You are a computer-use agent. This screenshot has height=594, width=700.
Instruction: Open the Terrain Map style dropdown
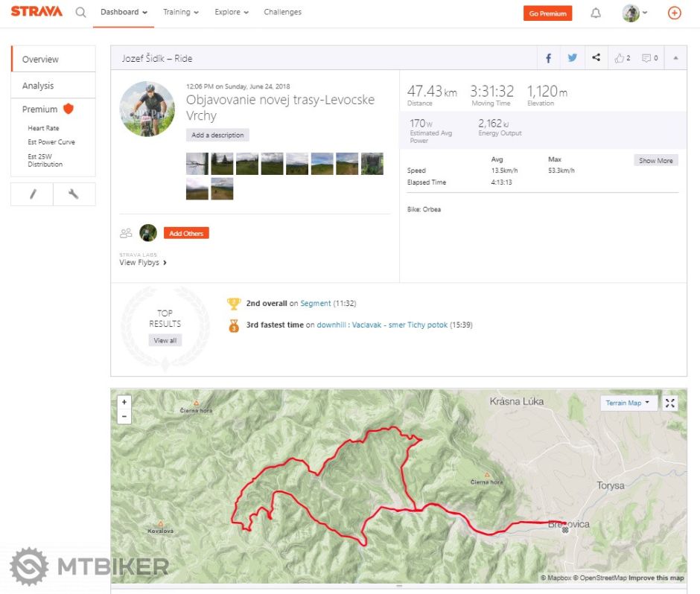pos(628,403)
